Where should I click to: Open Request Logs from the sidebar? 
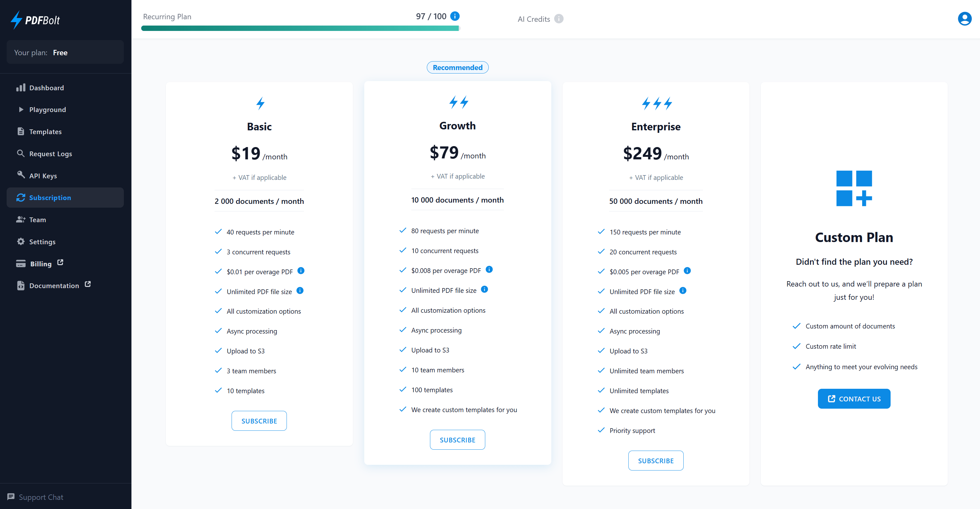click(50, 154)
